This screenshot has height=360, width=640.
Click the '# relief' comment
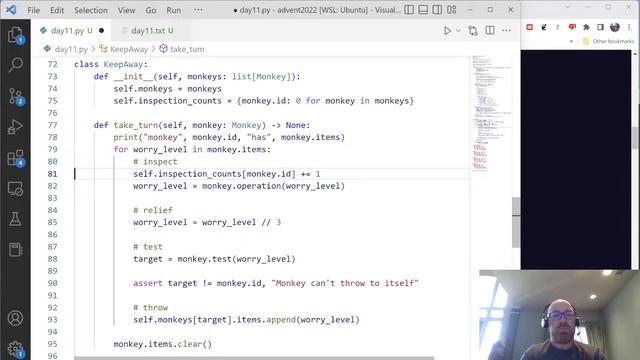pos(153,210)
